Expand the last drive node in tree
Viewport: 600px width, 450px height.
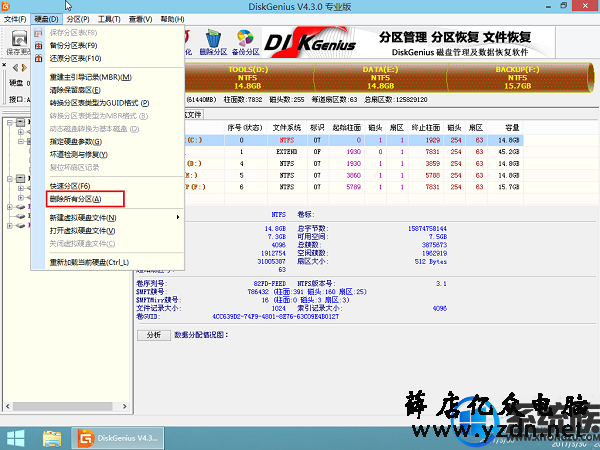10,225
